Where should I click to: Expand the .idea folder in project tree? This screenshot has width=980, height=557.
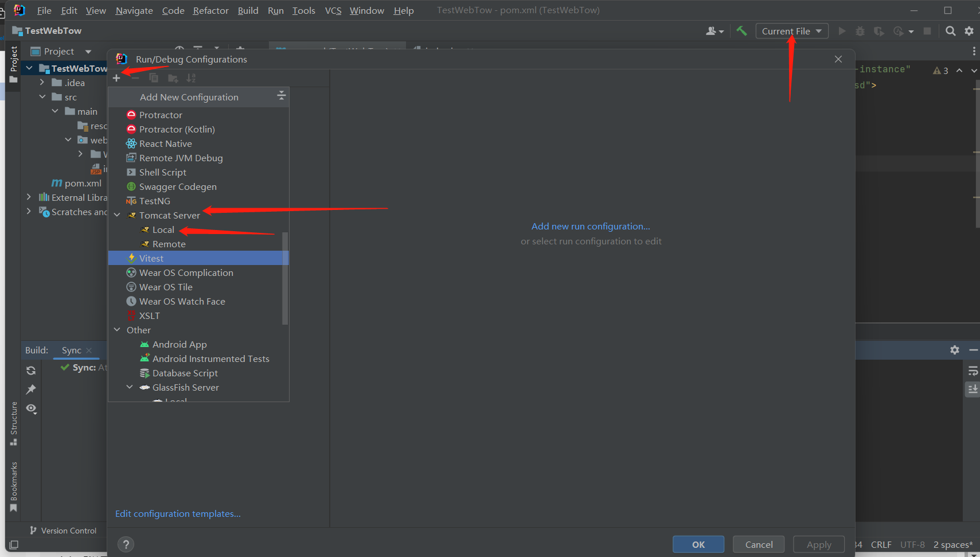pyautogui.click(x=42, y=83)
